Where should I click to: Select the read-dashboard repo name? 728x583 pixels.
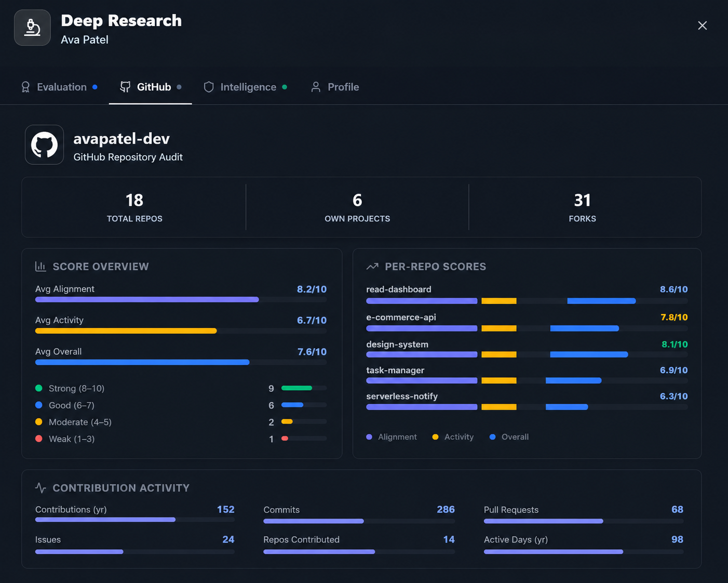point(399,289)
